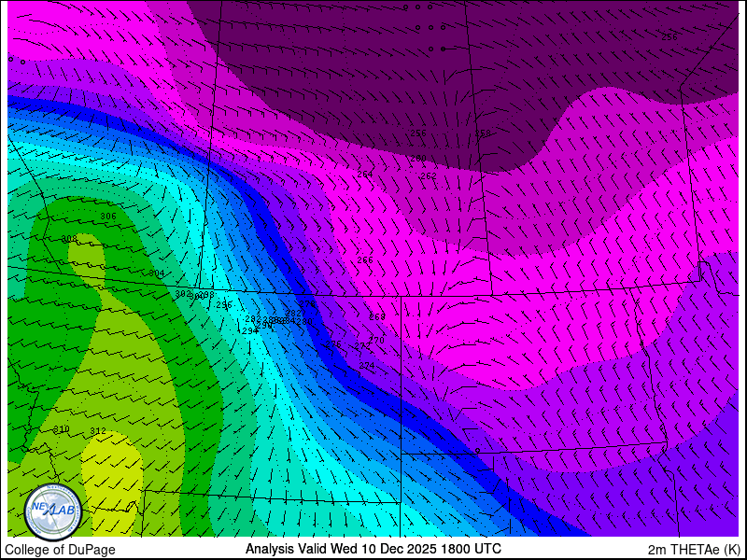Click the 266 contour label
Image resolution: width=747 pixels, height=560 pixels.
pos(365,260)
